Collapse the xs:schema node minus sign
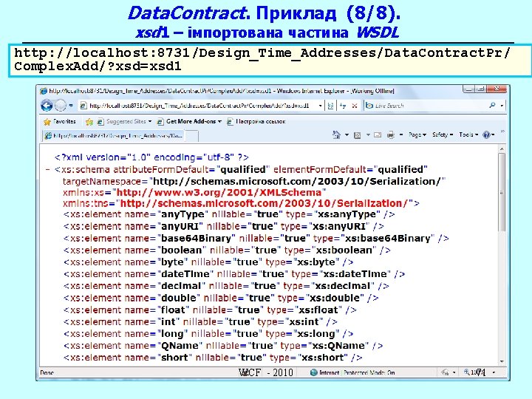The height and width of the screenshot is (399, 532). pyautogui.click(x=48, y=170)
